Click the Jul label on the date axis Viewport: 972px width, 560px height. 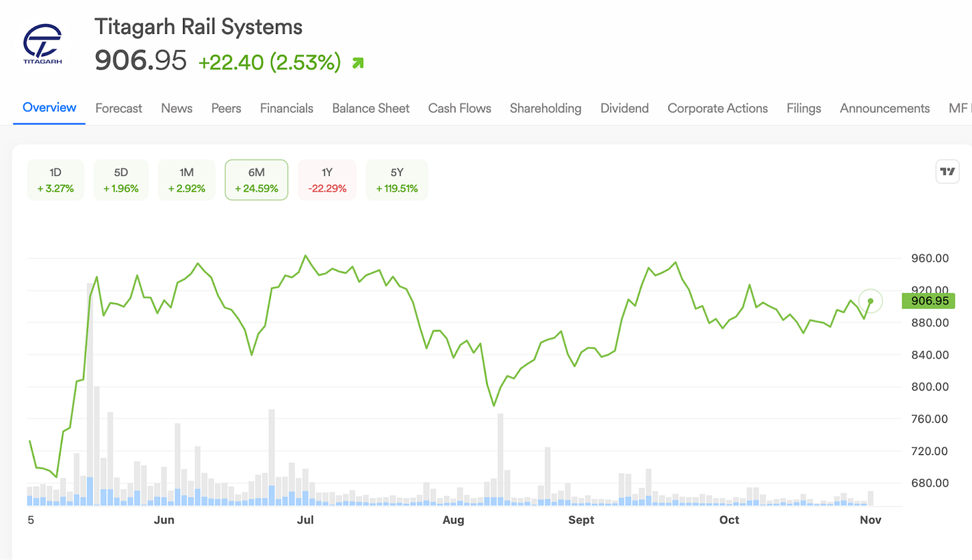tap(304, 519)
